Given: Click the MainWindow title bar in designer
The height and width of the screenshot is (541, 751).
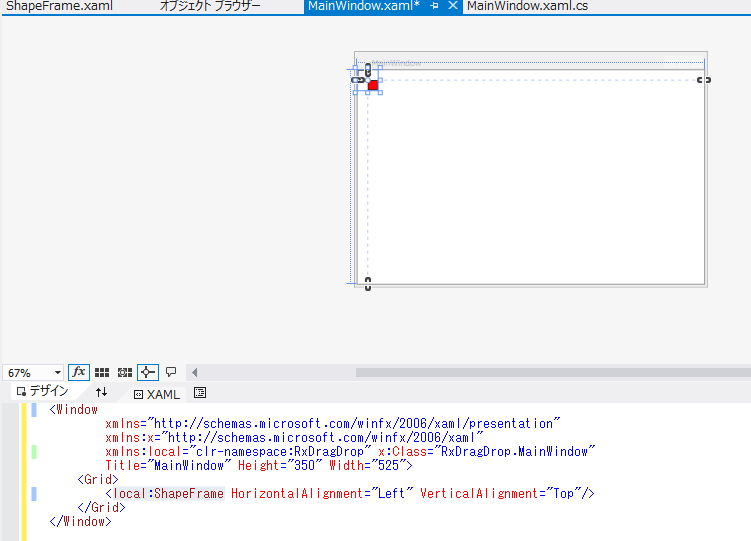Looking at the screenshot, I should point(531,62).
